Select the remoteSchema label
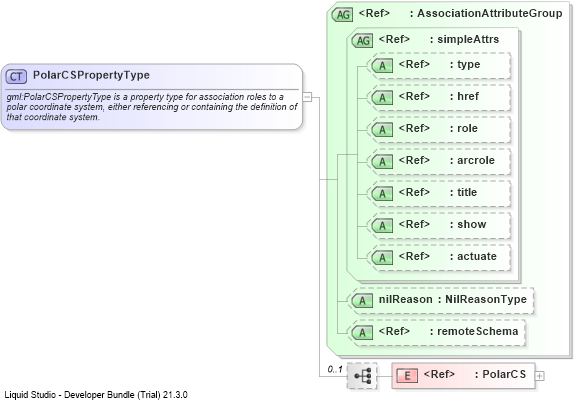 click(478, 331)
